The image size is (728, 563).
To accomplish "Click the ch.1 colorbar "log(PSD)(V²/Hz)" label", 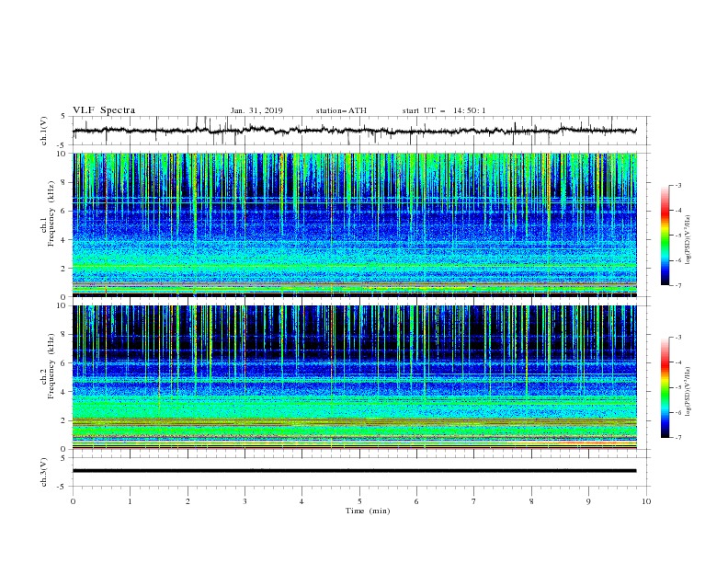I will [688, 240].
